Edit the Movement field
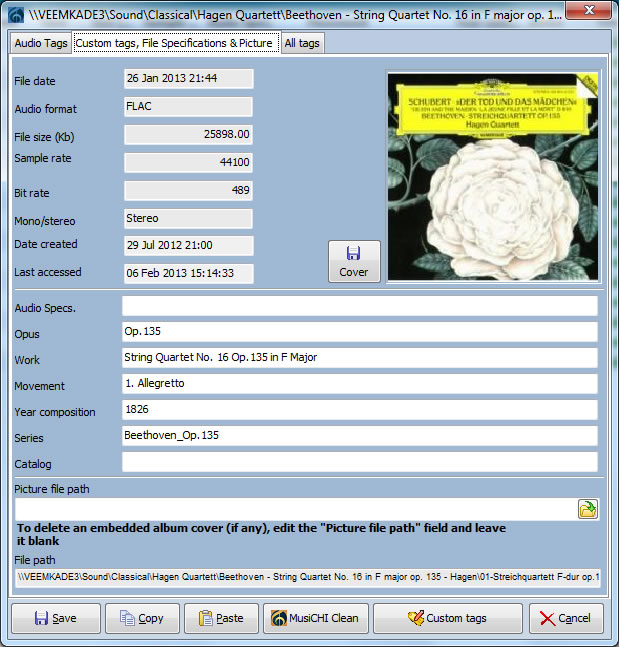Image resolution: width=619 pixels, height=647 pixels. [359, 384]
